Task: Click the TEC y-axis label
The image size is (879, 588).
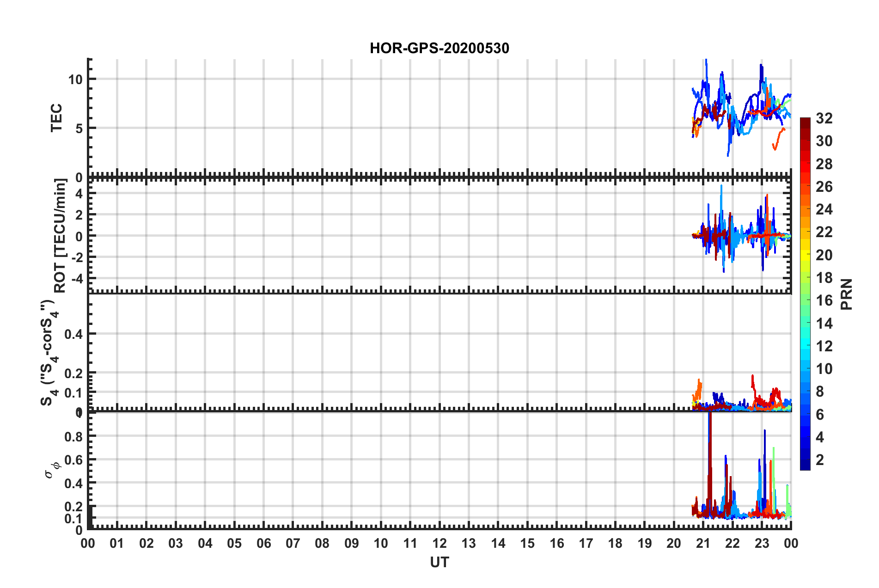Action: tap(56, 118)
